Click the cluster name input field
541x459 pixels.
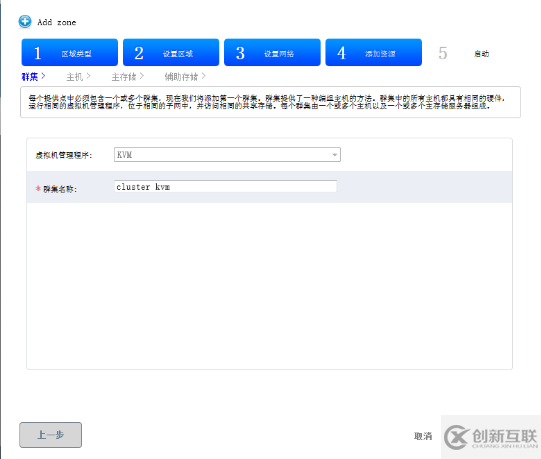[x=225, y=187]
